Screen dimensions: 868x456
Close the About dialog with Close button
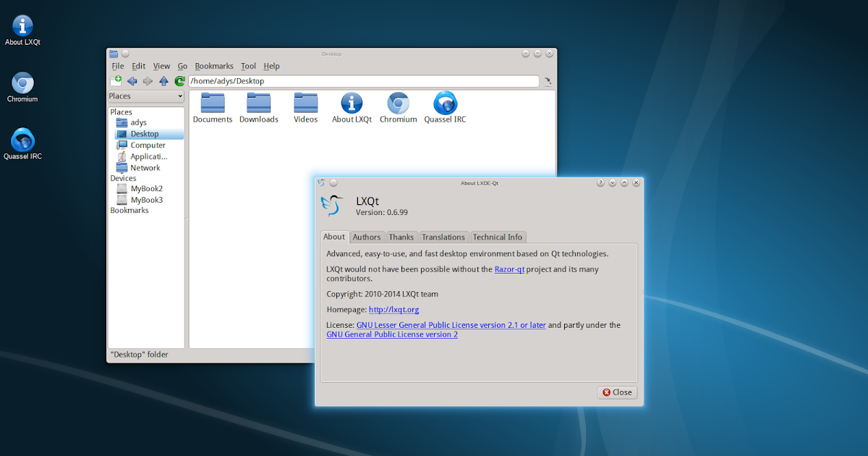(x=617, y=392)
